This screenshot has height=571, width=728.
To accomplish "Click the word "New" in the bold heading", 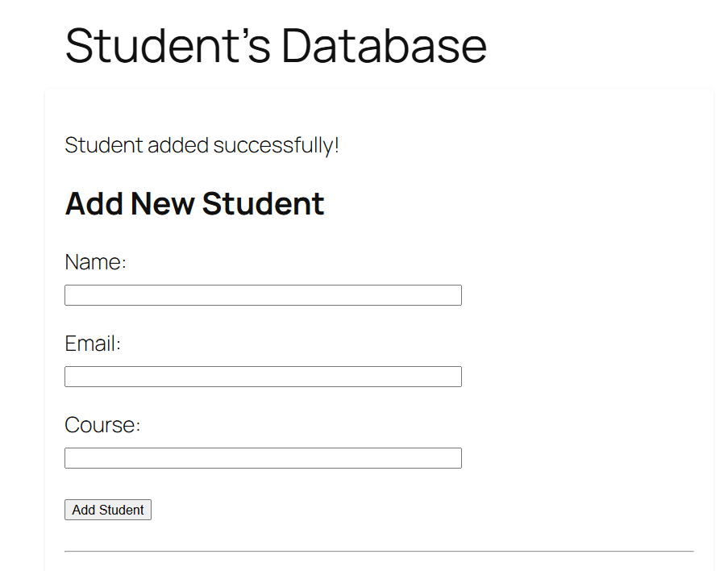I will (163, 204).
